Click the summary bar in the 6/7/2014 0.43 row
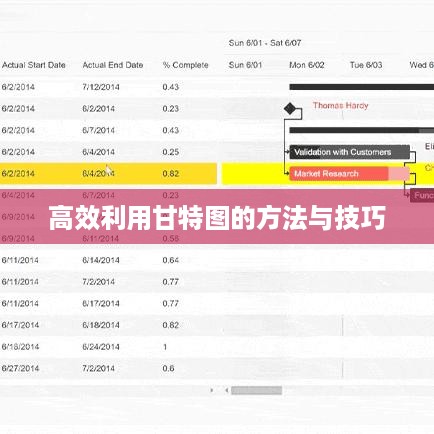 tap(362, 130)
